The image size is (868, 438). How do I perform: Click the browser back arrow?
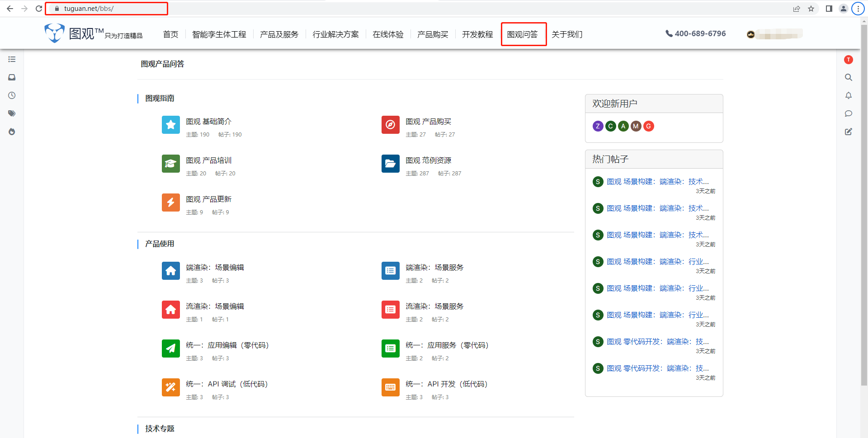pyautogui.click(x=10, y=9)
